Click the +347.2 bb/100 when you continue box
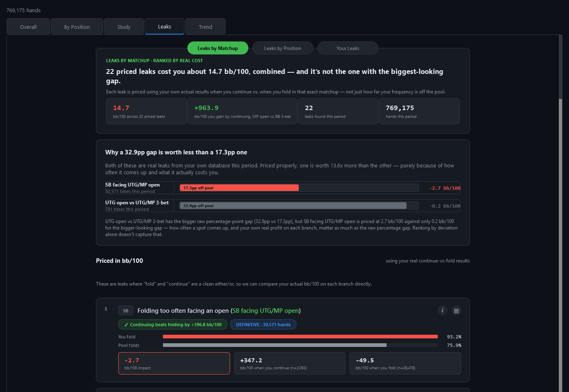This screenshot has width=569, height=392. [290, 363]
